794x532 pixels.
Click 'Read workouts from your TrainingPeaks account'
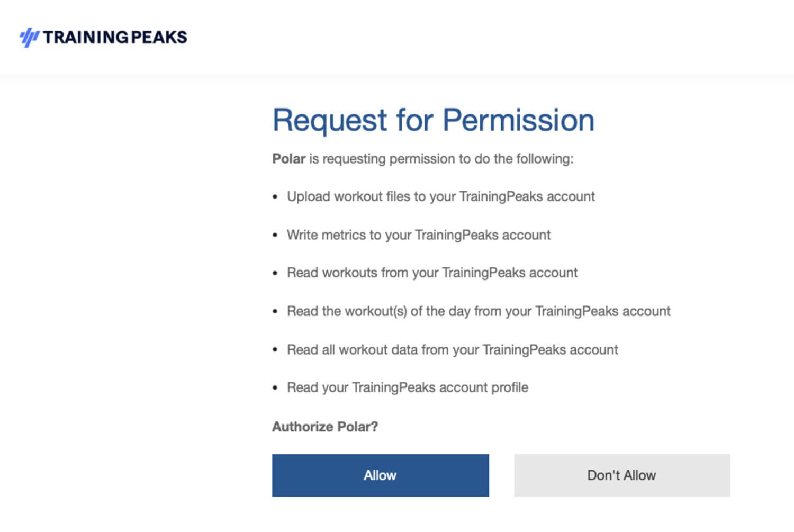[432, 273]
